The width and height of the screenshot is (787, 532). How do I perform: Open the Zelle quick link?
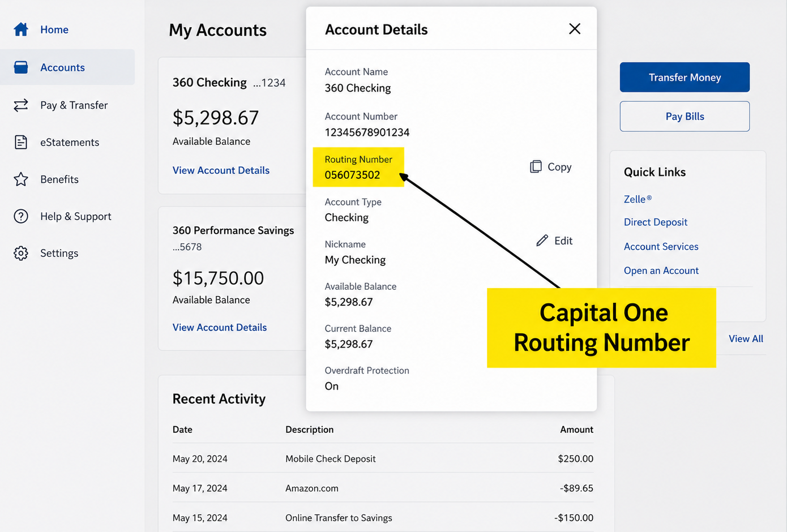638,199
